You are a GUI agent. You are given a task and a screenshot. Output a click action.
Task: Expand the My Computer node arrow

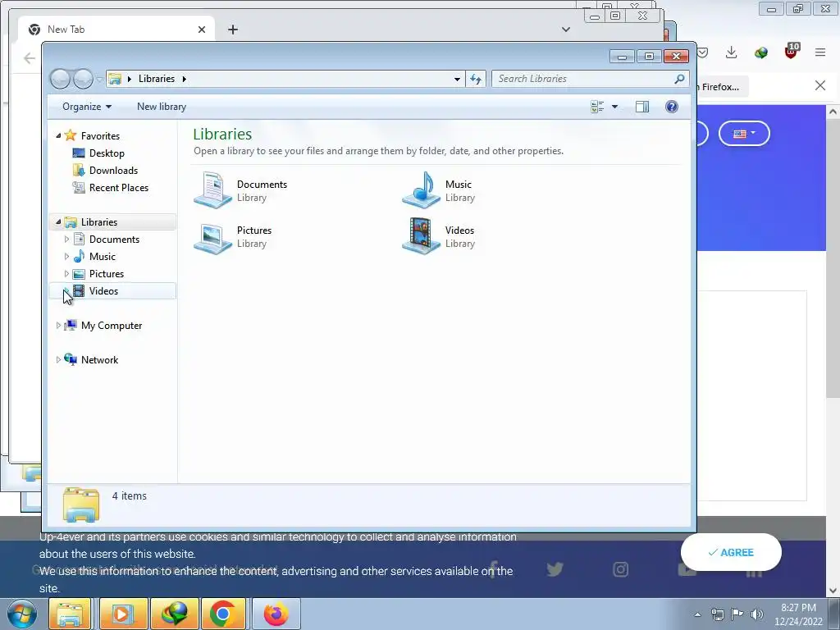(x=58, y=325)
